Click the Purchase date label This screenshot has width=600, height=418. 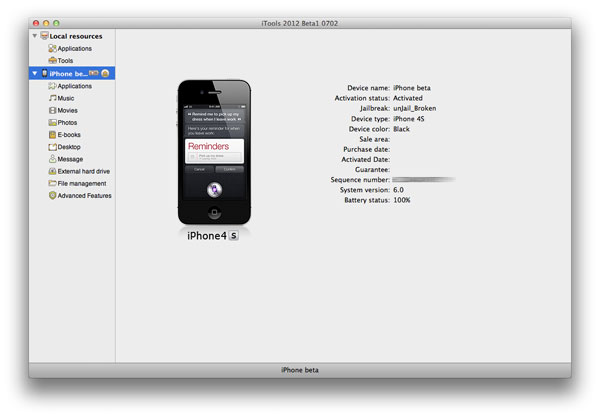pos(367,149)
